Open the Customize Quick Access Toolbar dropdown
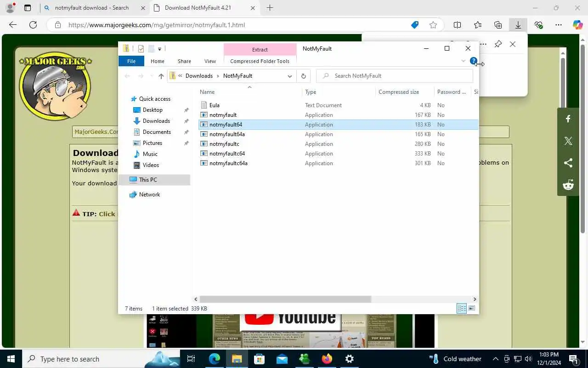This screenshot has height=368, width=588. [159, 49]
